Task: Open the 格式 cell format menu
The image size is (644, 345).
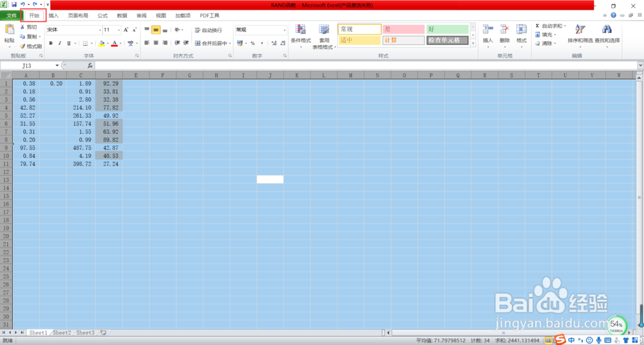Action: [x=522, y=35]
